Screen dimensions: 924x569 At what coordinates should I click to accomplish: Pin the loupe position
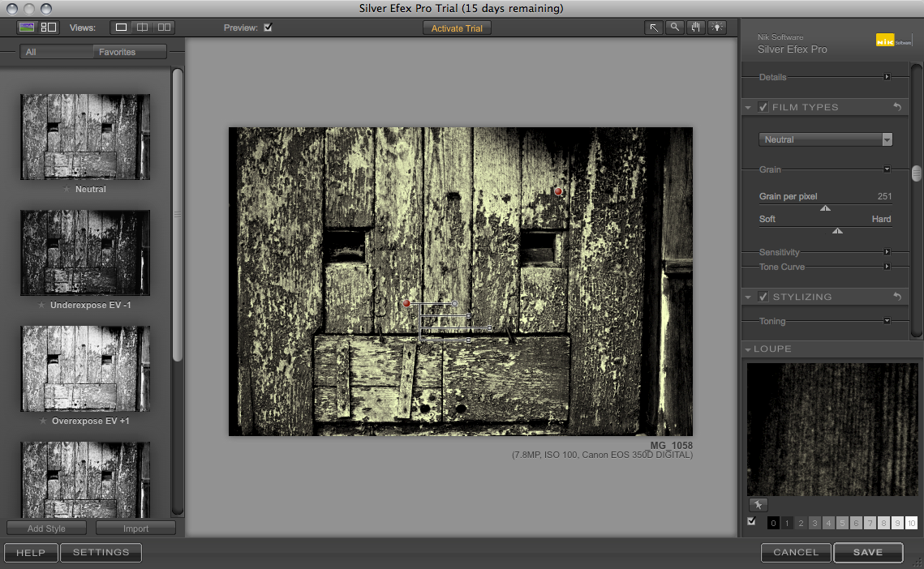[x=758, y=505]
